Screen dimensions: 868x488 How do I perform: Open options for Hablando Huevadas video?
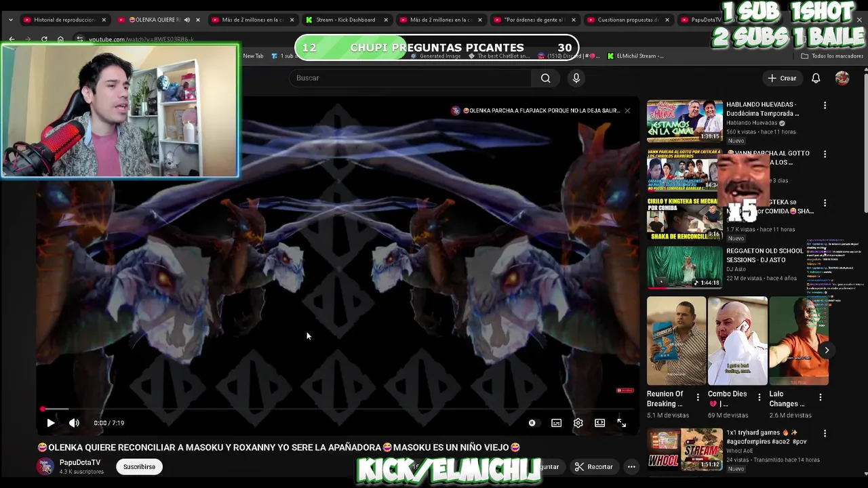pos(825,105)
